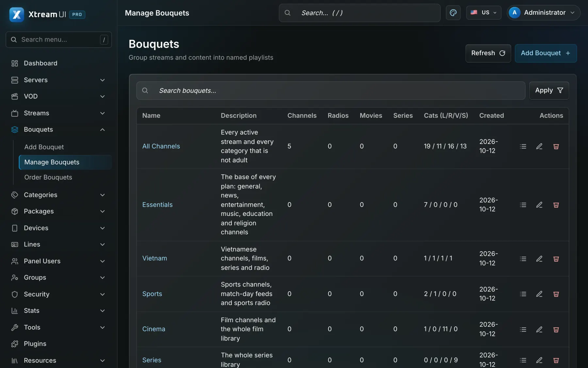Edit the Sports bouquet using pencil icon

pos(539,294)
